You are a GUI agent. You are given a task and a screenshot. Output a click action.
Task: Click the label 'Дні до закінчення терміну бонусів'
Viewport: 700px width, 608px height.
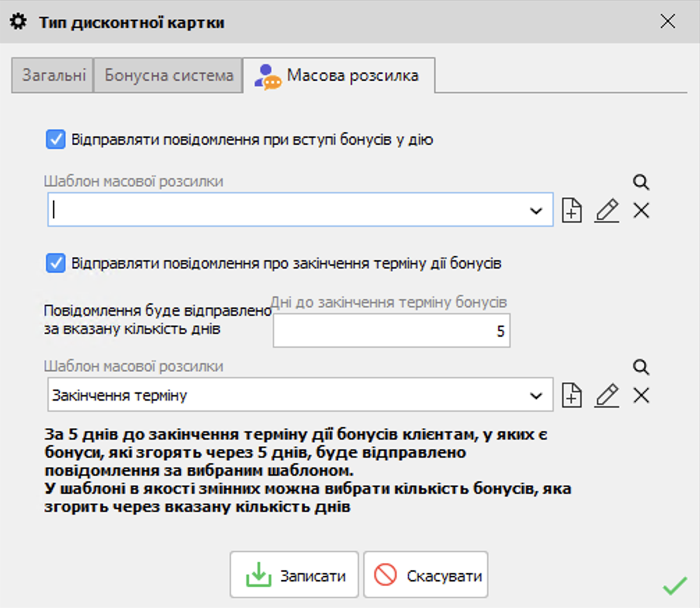pyautogui.click(x=389, y=302)
